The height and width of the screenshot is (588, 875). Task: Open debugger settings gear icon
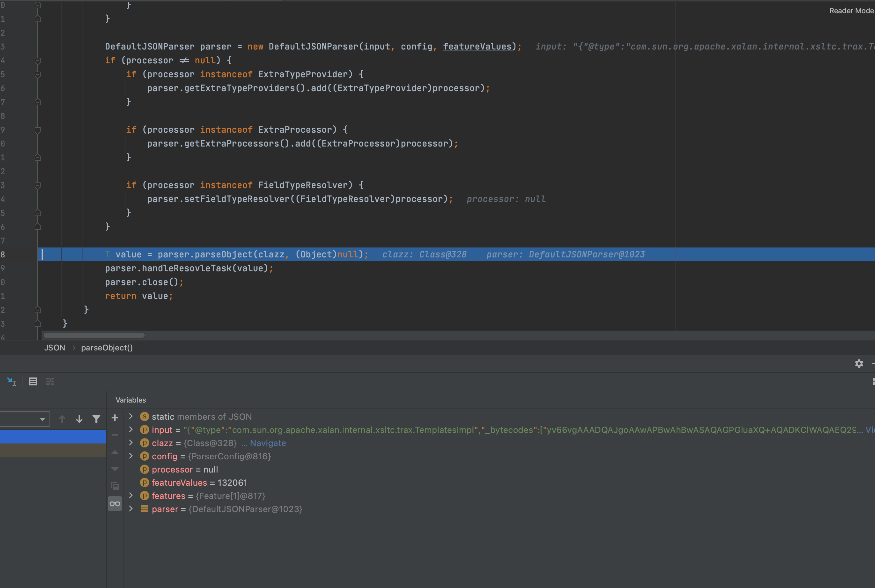coord(859,363)
